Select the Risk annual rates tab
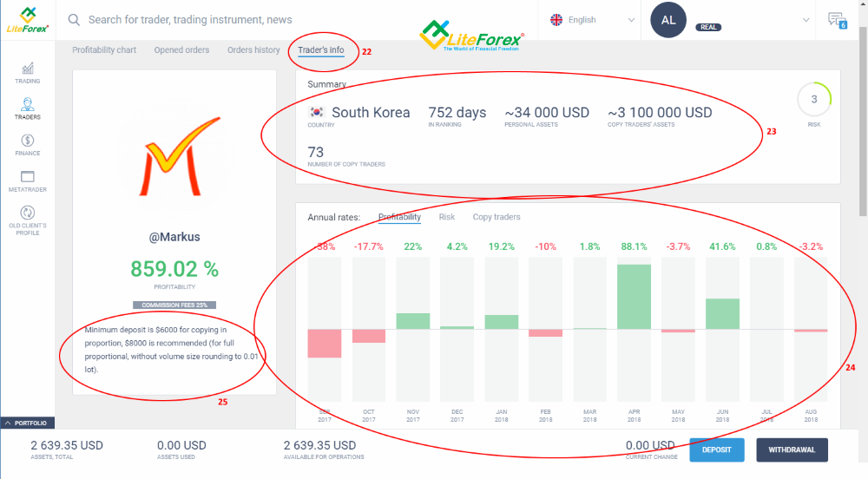The width and height of the screenshot is (868, 479). [x=447, y=217]
